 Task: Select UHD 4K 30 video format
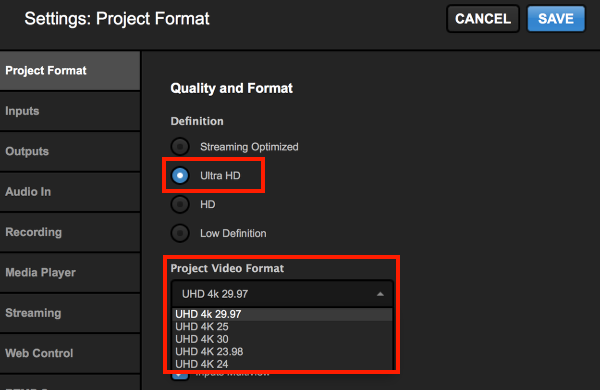282,339
